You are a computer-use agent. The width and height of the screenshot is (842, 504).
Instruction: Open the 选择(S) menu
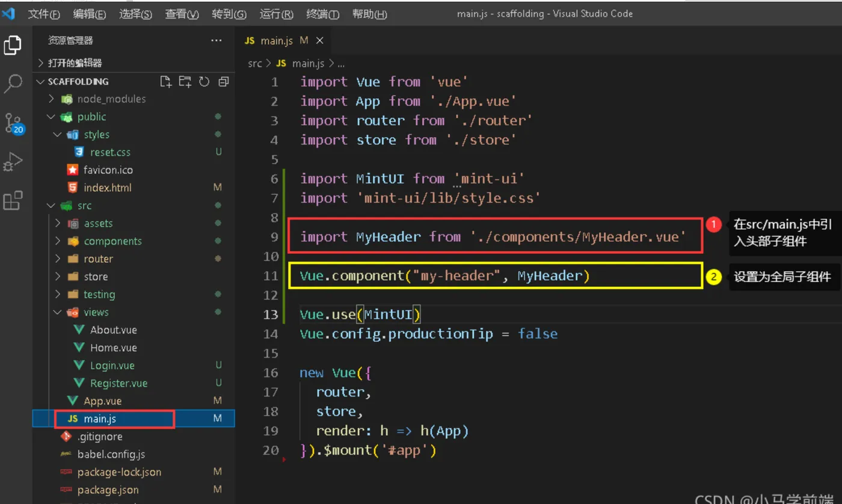pos(135,14)
